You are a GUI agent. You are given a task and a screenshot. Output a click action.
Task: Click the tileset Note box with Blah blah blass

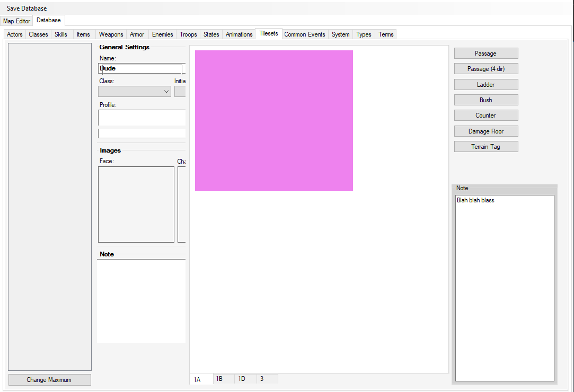point(505,288)
